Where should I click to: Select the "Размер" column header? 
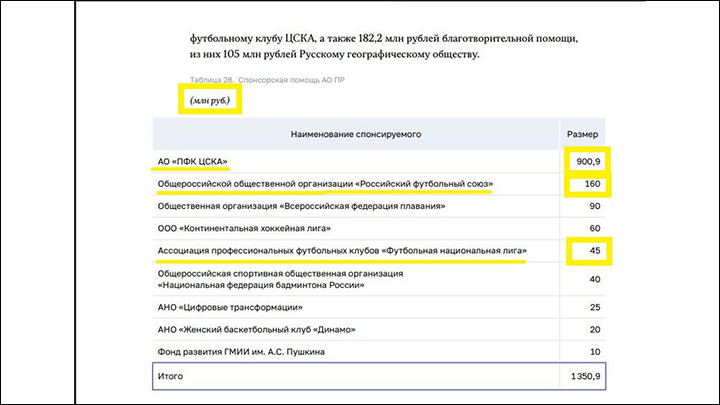(x=583, y=133)
